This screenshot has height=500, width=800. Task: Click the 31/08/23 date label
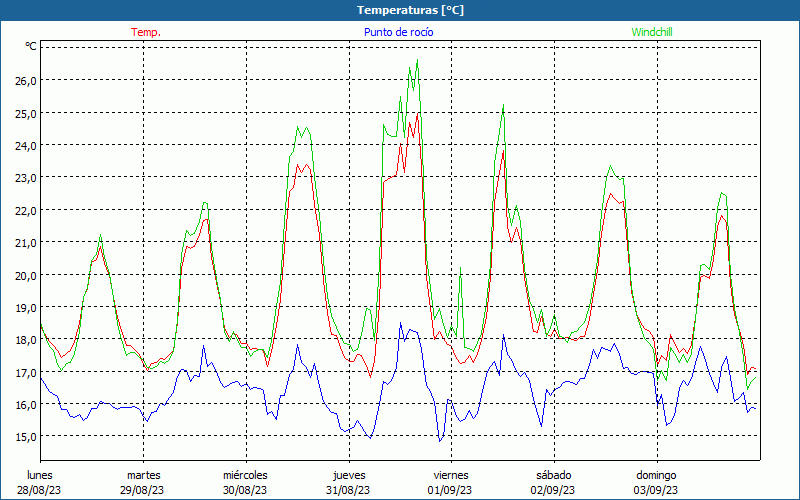pyautogui.click(x=348, y=490)
